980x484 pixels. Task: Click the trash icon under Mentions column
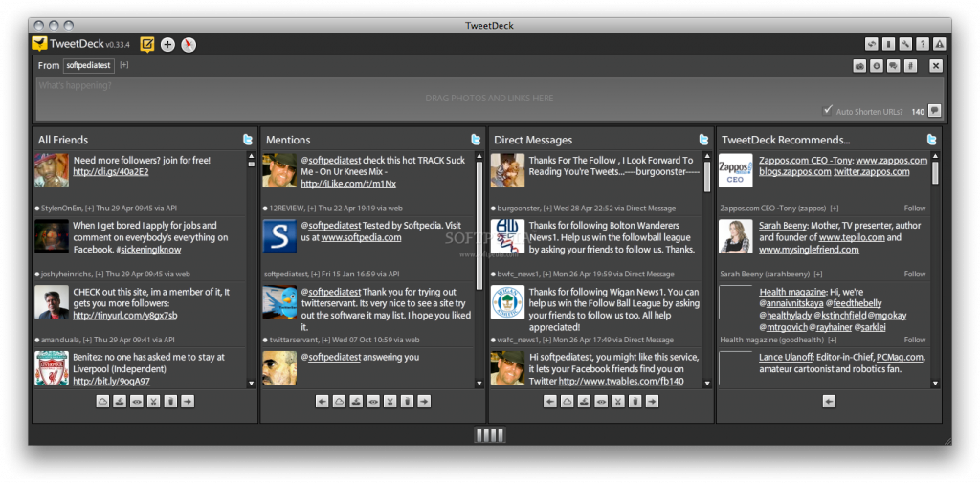pos(407,402)
